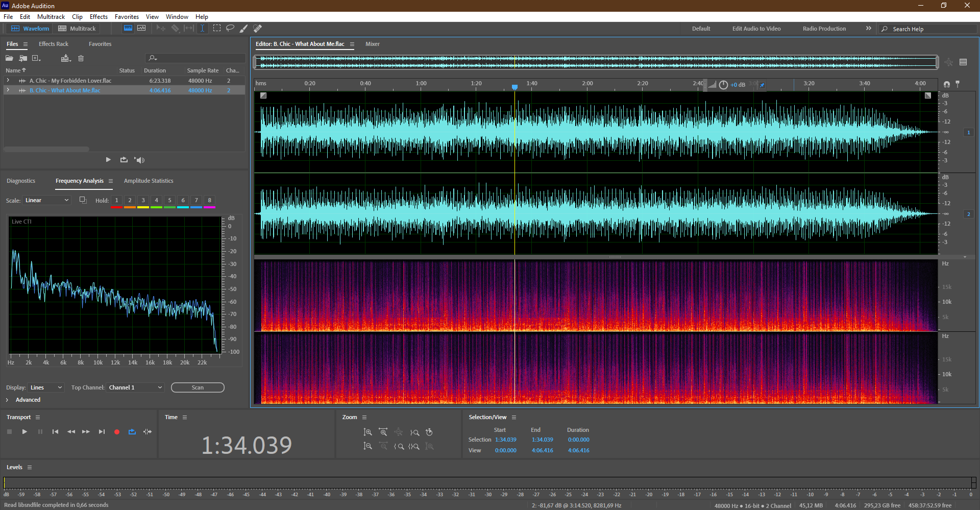Open the Multitrack menu
This screenshot has width=980, height=510.
click(51, 17)
